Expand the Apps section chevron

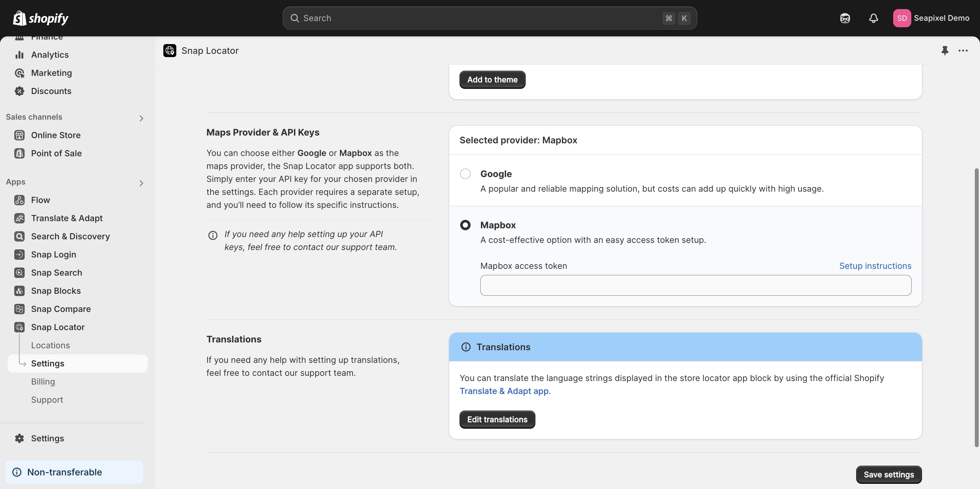click(x=141, y=183)
